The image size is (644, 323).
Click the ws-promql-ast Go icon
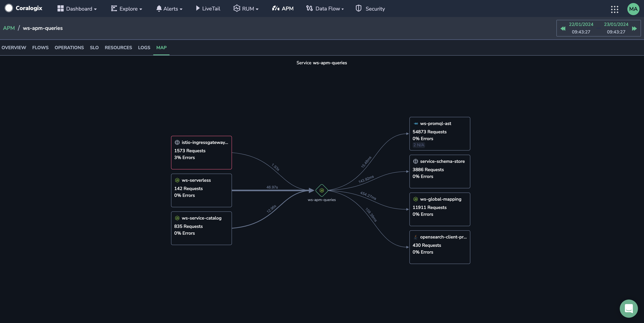pos(415,124)
